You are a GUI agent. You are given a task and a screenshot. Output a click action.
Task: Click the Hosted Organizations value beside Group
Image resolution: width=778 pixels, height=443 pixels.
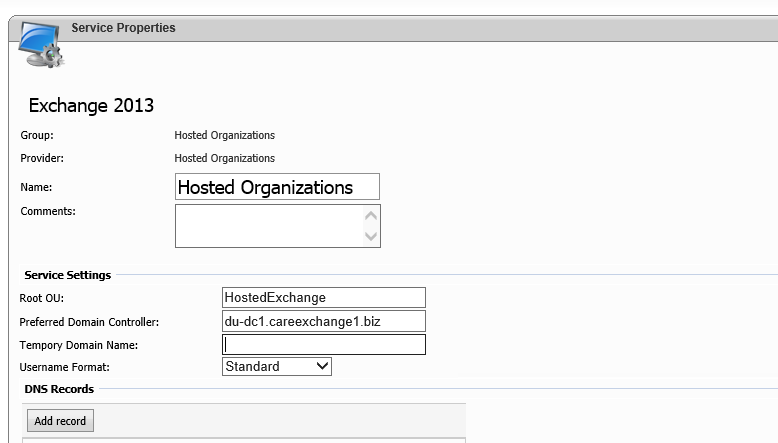coord(224,135)
